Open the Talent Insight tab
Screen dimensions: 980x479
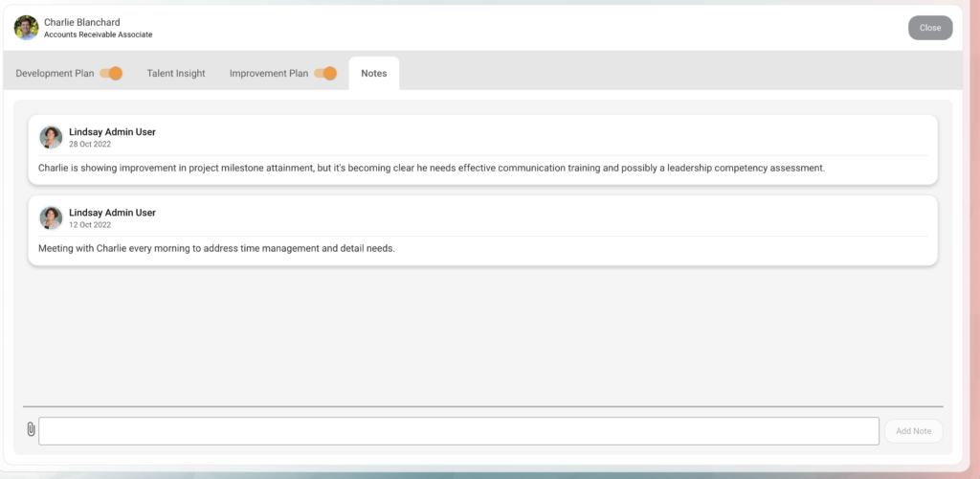(176, 73)
